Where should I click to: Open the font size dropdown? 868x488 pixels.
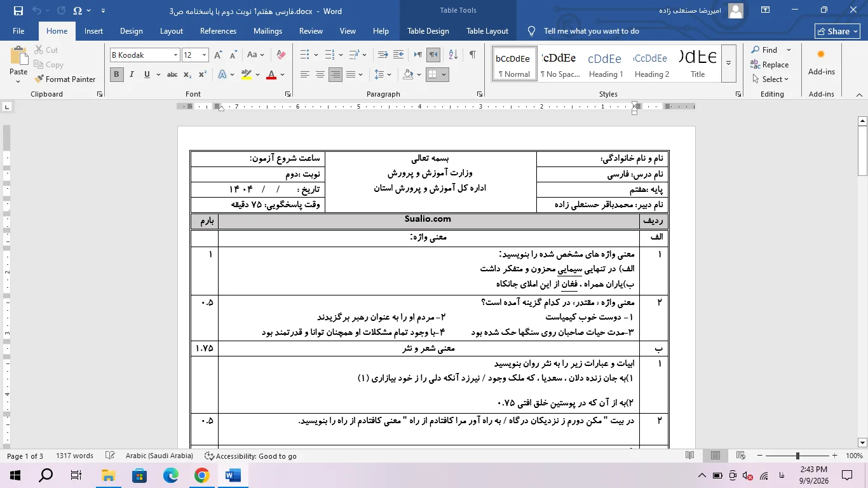click(x=204, y=55)
